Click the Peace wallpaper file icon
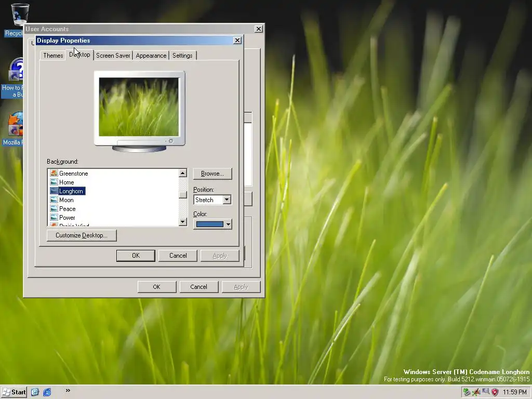This screenshot has height=399, width=532. 54,208
